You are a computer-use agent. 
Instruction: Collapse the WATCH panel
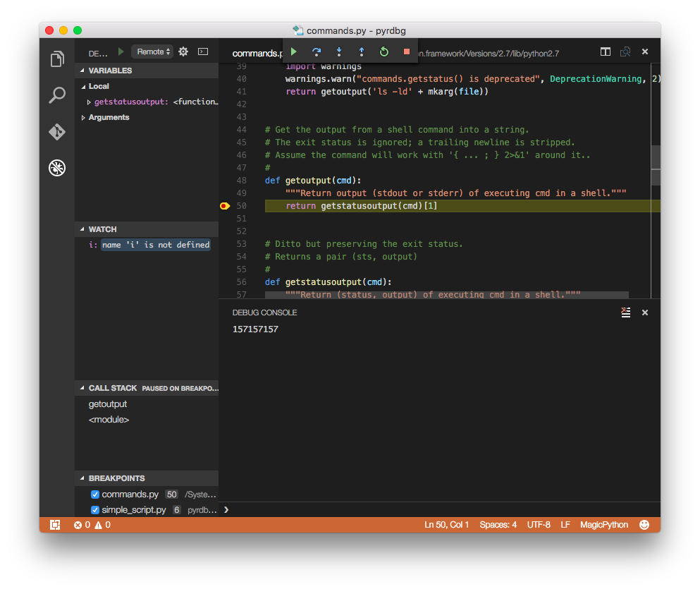[84, 229]
